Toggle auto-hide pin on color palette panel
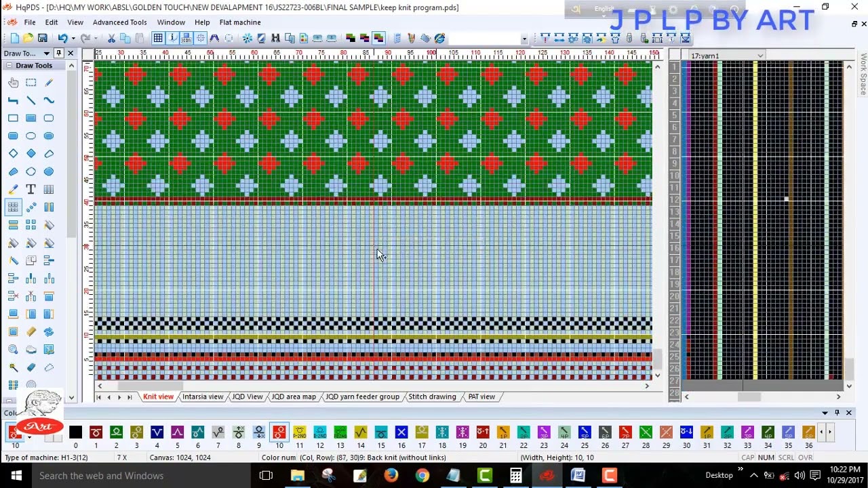Viewport: 868px width, 488px height. tap(837, 413)
